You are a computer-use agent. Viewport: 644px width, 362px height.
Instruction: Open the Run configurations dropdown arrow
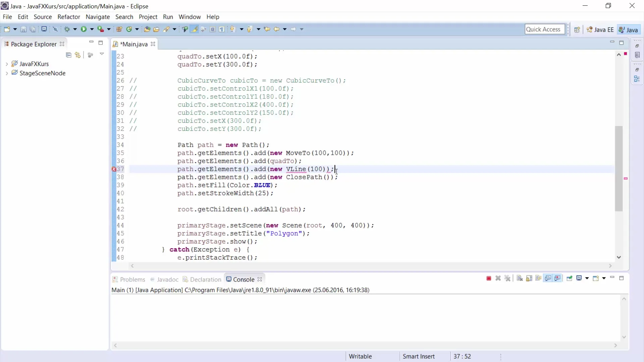point(92,29)
